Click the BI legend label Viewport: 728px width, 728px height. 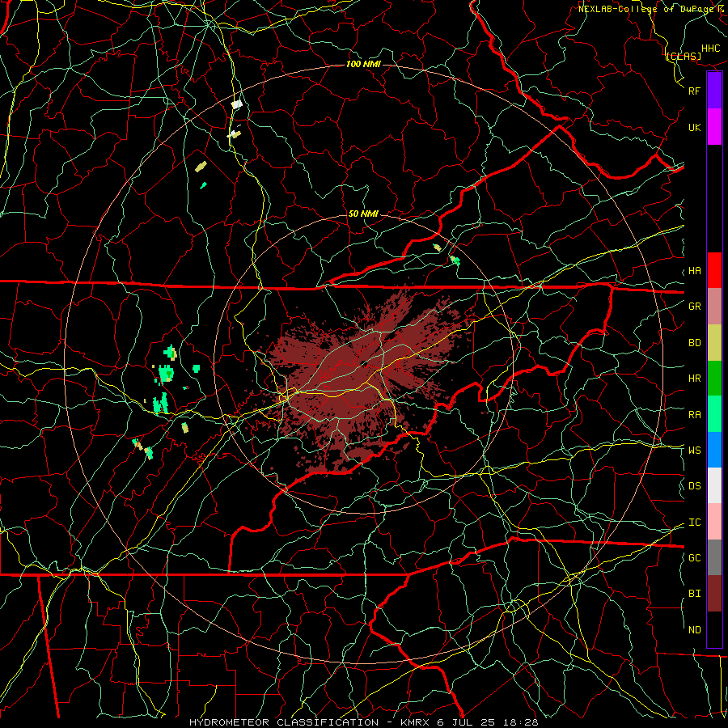coord(694,594)
